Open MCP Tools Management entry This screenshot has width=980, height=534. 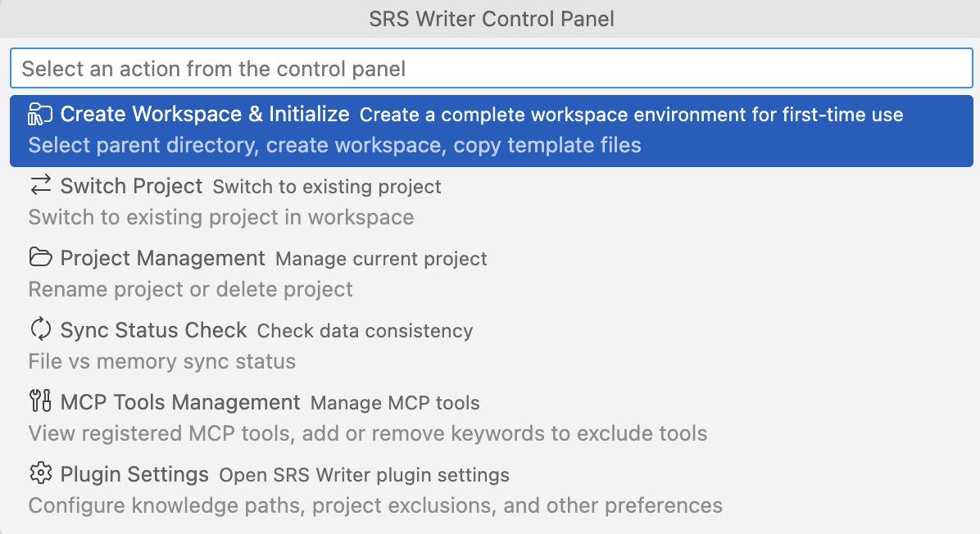[x=492, y=418]
